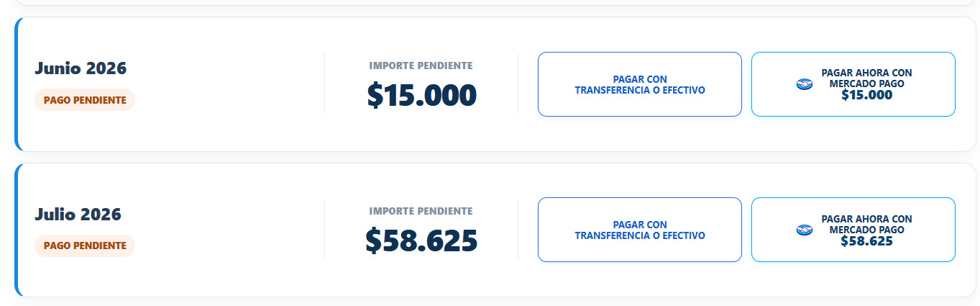
Task: Select the Junio 2026 heading
Action: (81, 69)
